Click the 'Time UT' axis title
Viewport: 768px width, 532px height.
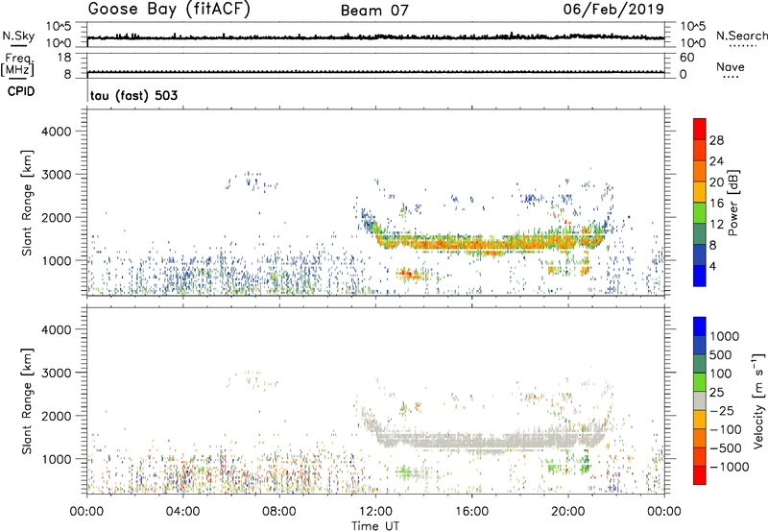375,526
